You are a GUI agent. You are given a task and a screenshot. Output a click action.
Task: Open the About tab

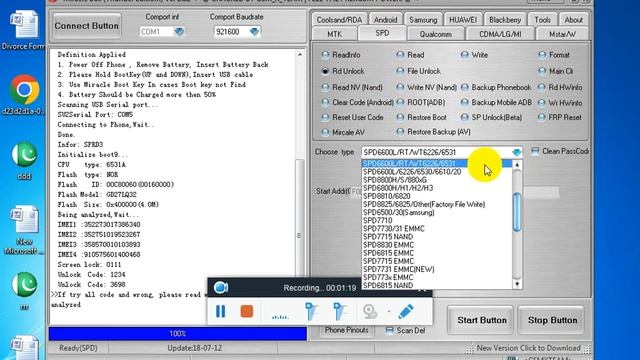573,20
